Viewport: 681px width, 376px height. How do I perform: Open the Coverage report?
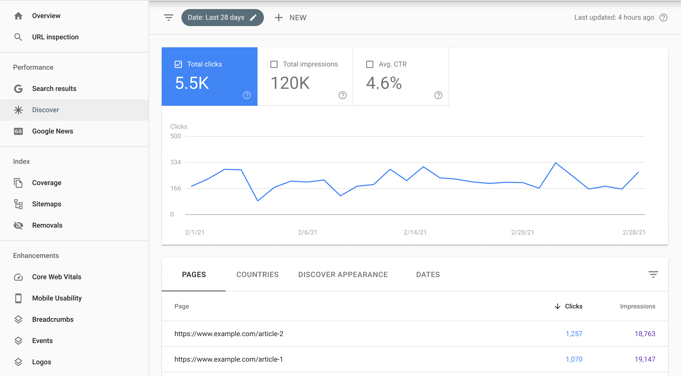point(74,183)
